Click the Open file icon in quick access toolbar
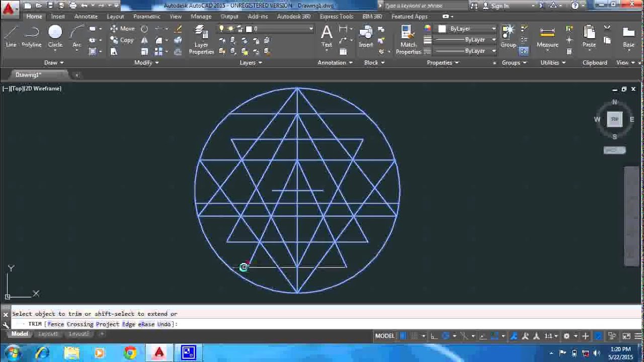The height and width of the screenshot is (362, 644). 38,6
